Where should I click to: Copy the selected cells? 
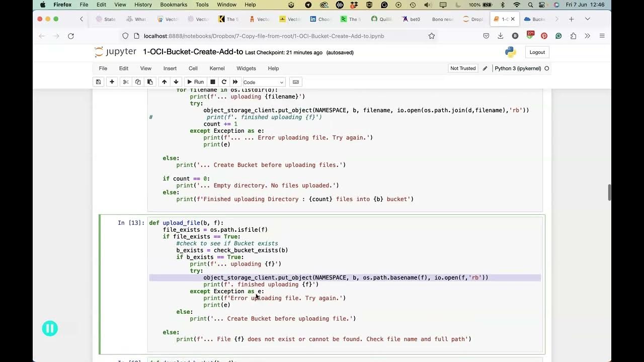coord(138,82)
